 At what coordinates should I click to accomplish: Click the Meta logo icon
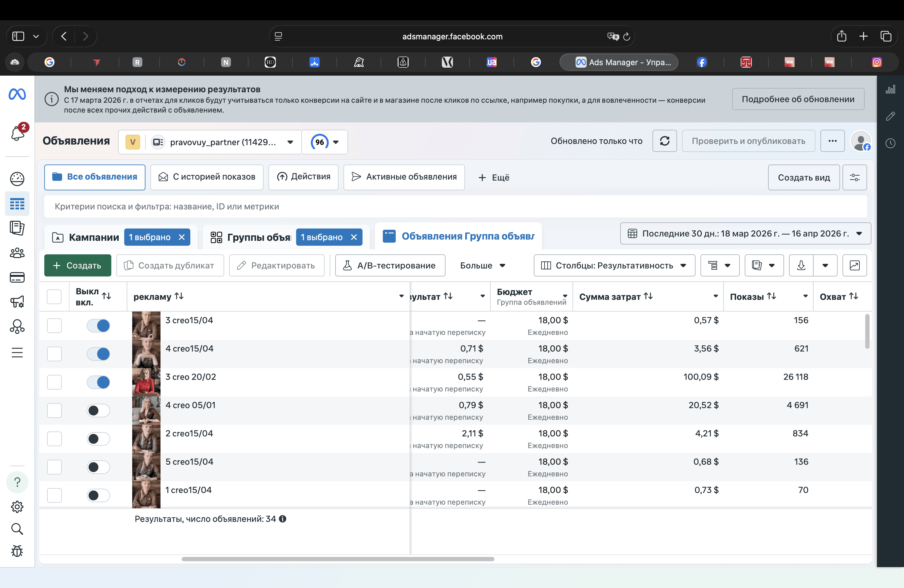click(17, 94)
